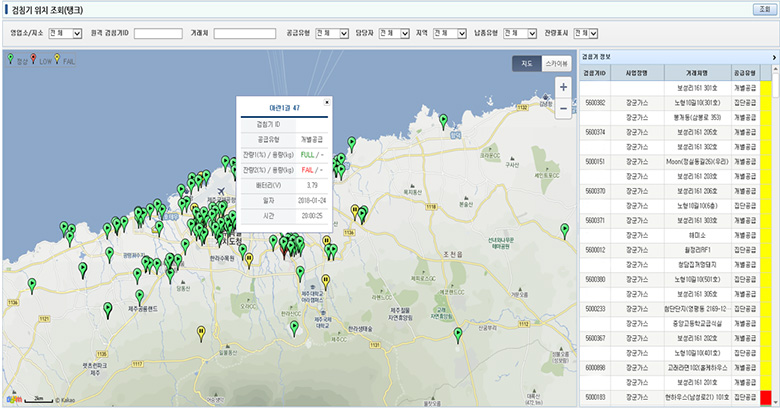Click the green 정상 legend marker icon
Viewport: 780px width, 408px height.
11,59
